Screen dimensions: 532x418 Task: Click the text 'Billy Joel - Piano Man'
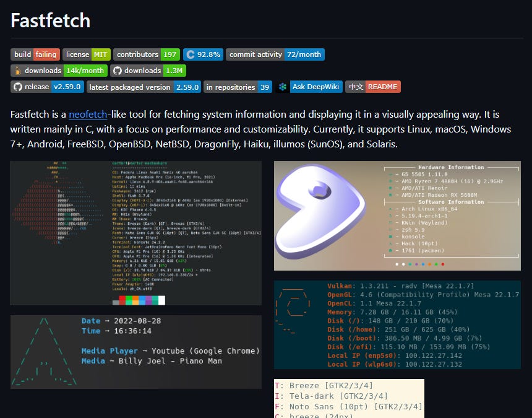[170, 361]
